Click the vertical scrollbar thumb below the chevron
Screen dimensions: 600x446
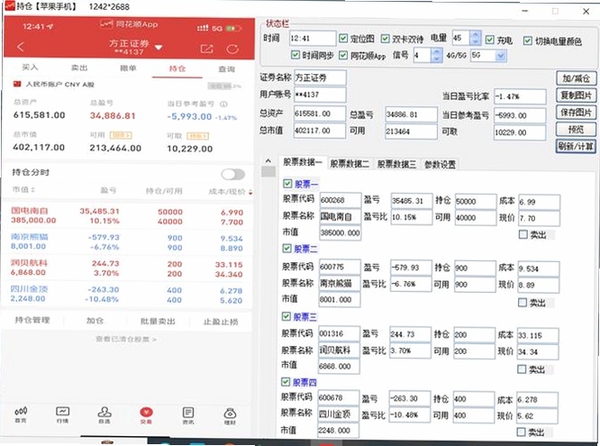click(x=268, y=171)
